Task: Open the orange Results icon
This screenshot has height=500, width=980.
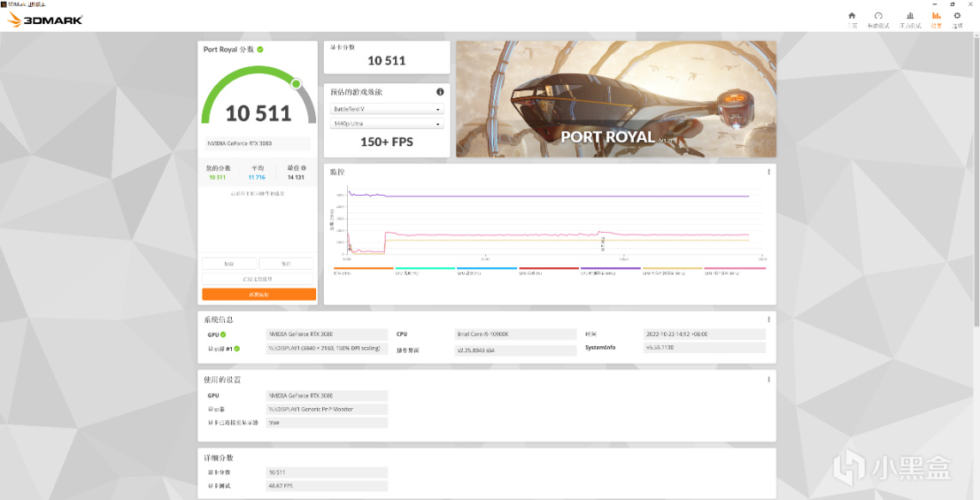Action: (936, 15)
